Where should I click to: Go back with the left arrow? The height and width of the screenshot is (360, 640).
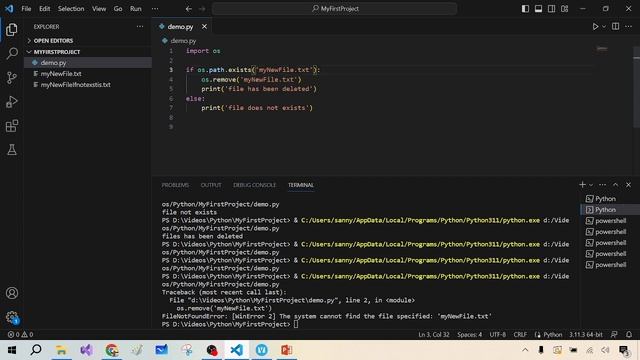coord(189,9)
